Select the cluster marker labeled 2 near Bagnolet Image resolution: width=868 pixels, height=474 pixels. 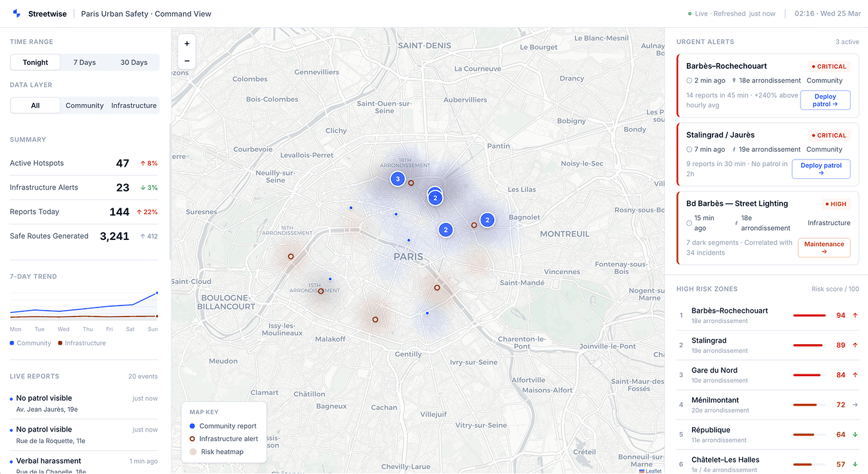487,219
